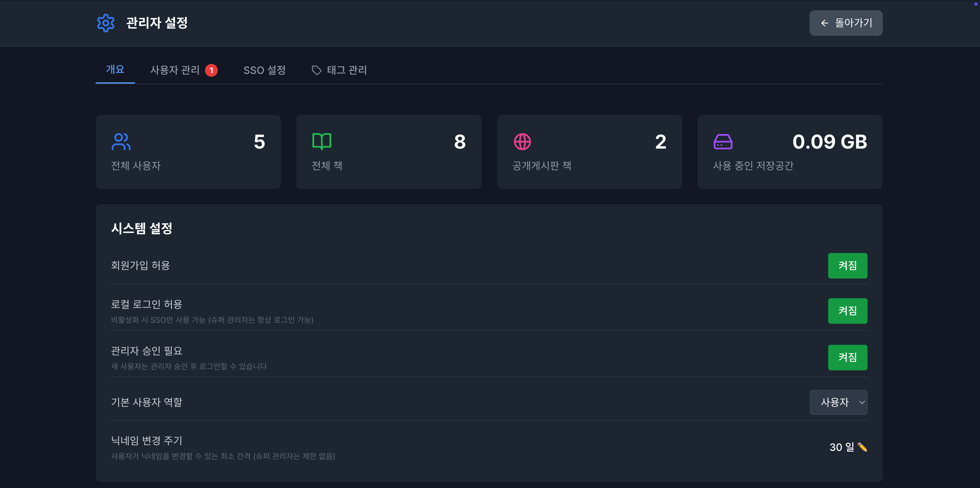Click the 전체 사용자 statistics card
The height and width of the screenshot is (488, 980).
188,152
